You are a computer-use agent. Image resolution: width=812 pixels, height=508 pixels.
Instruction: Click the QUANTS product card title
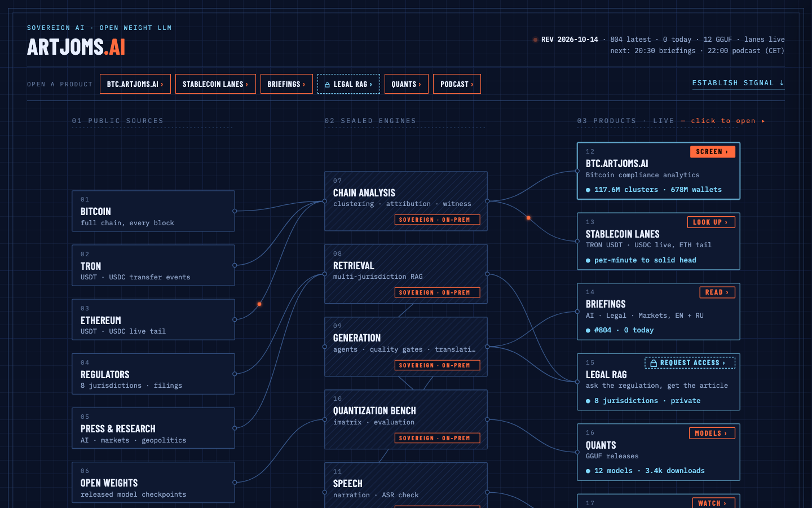[601, 445]
